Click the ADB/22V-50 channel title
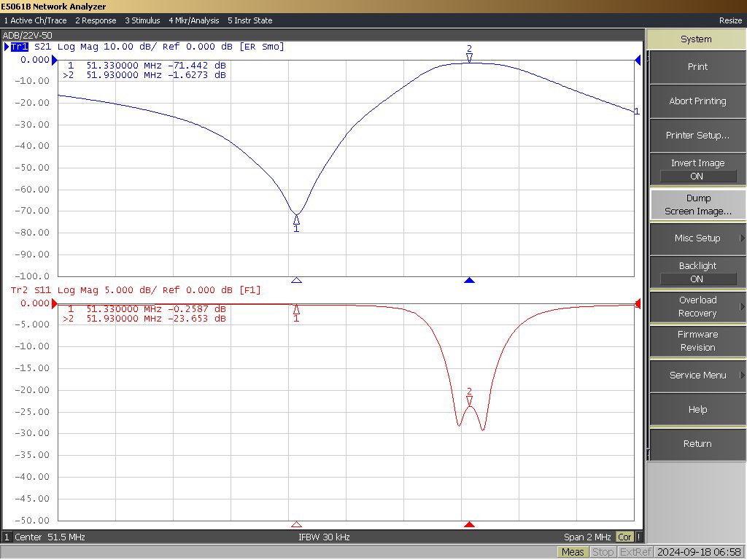 point(27,35)
